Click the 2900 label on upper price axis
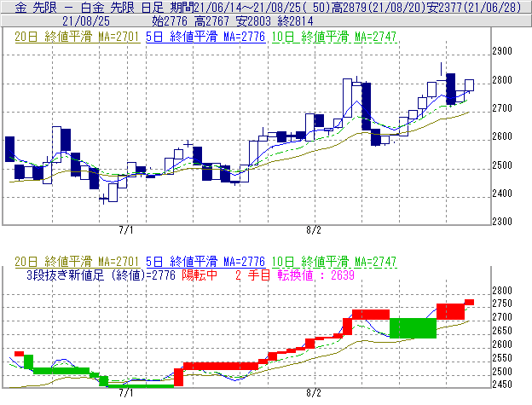Screen dimensions: 532x405 [x=502, y=51]
